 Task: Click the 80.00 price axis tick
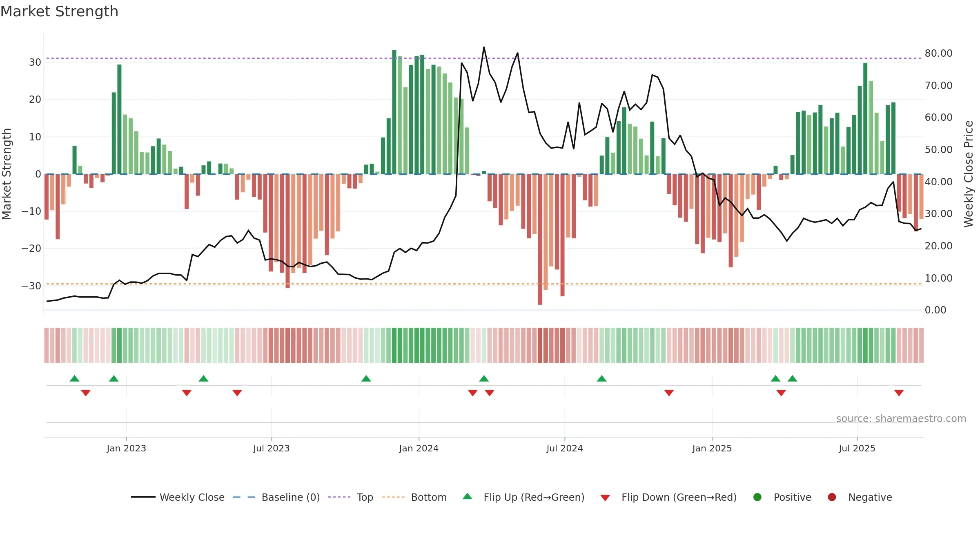938,53
